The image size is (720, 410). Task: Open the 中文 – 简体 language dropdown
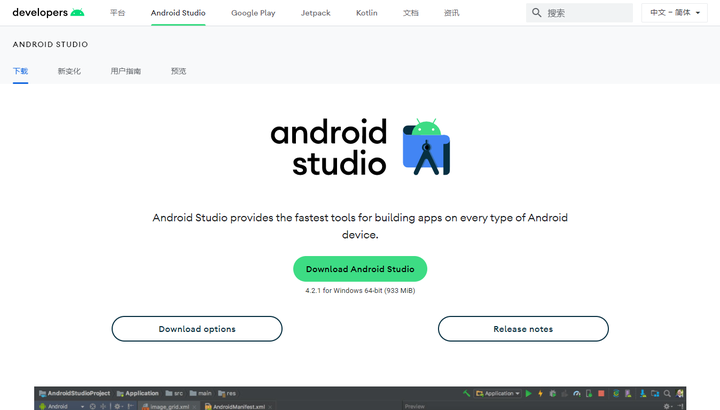(674, 13)
